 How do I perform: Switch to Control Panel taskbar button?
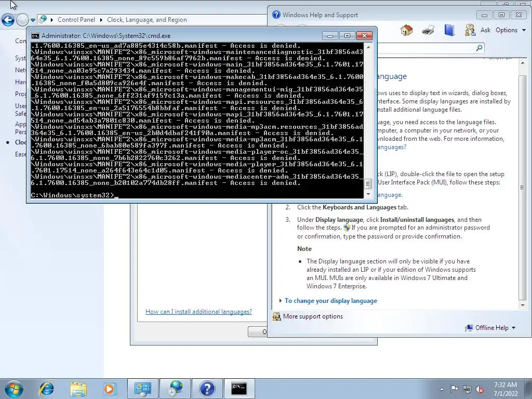point(142,389)
